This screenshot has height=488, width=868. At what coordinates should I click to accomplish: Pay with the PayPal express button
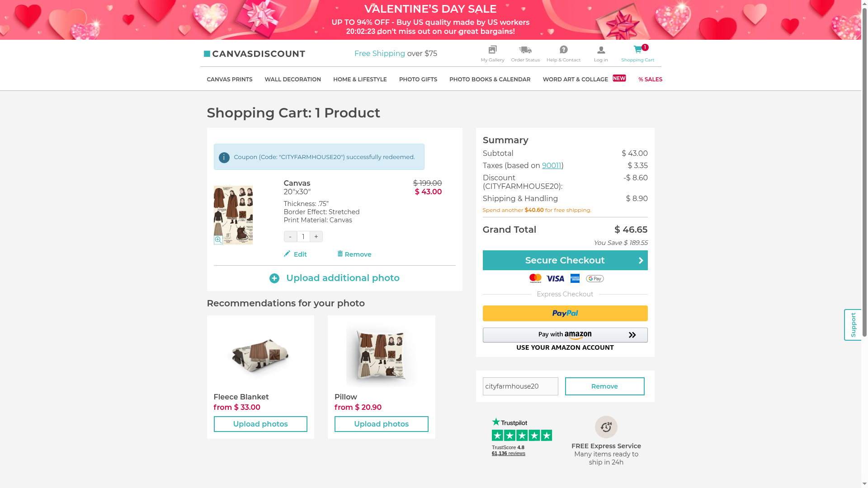(x=565, y=314)
